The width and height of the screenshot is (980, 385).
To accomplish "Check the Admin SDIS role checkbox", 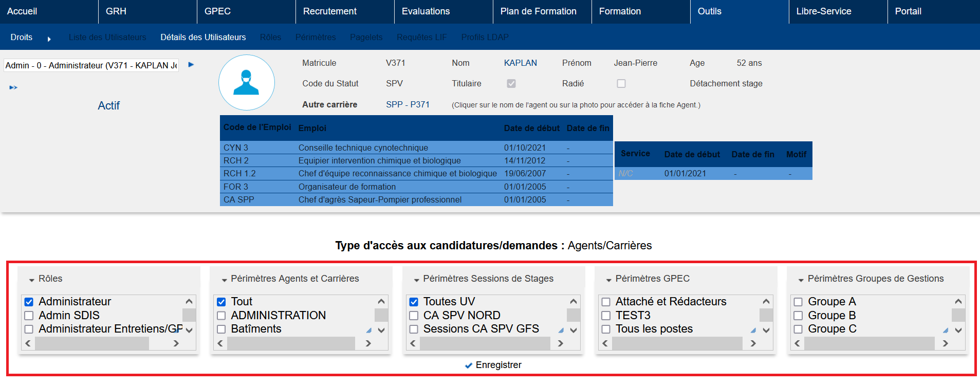I will (29, 316).
